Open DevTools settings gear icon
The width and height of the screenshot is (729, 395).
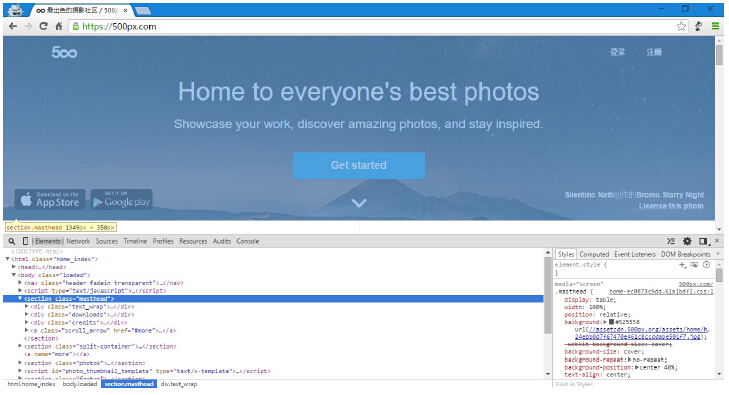[687, 241]
